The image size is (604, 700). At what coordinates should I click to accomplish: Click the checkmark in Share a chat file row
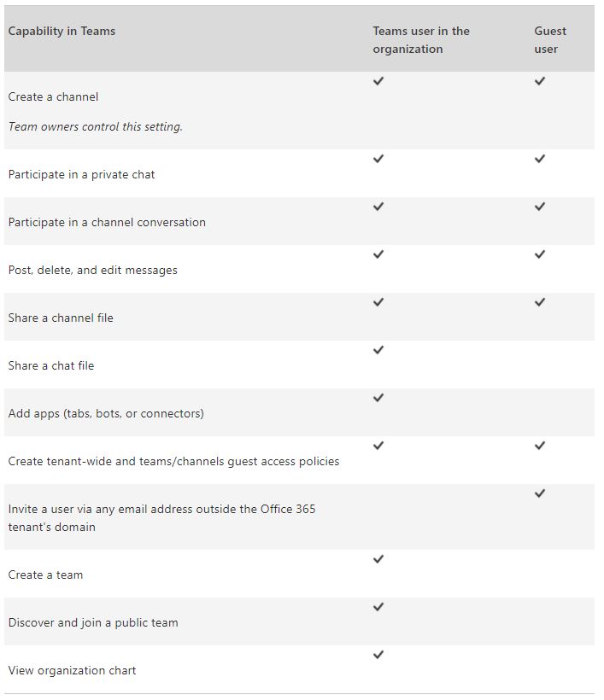tap(378, 350)
